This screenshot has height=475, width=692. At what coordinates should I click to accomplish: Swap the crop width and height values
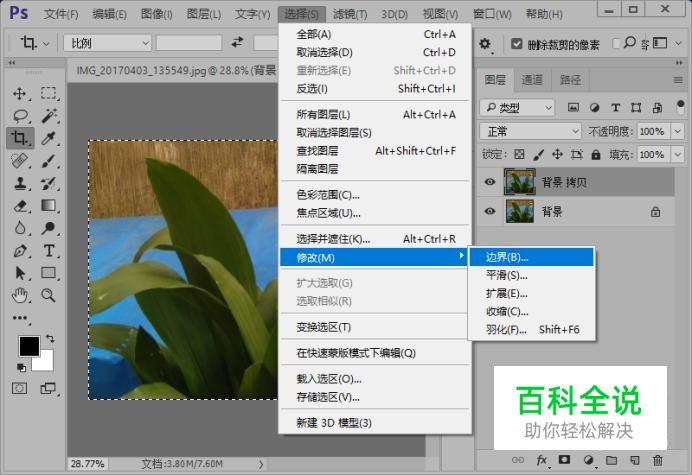[x=237, y=43]
